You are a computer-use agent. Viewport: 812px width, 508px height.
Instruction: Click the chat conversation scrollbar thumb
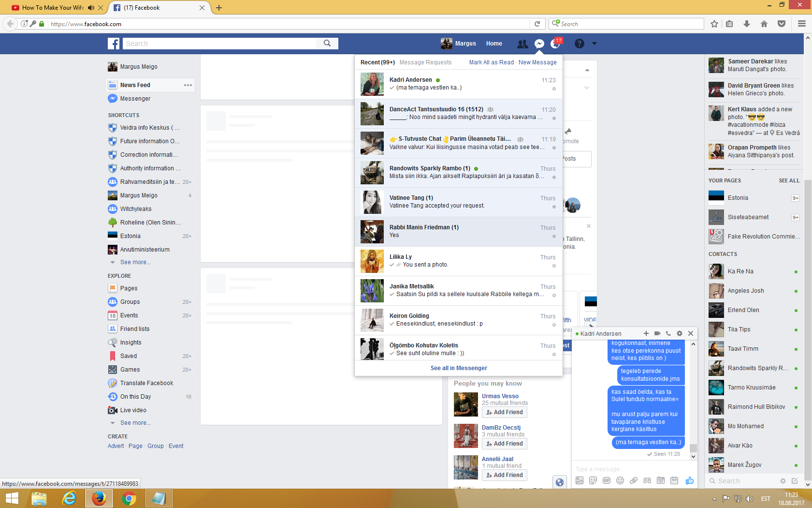[693, 448]
